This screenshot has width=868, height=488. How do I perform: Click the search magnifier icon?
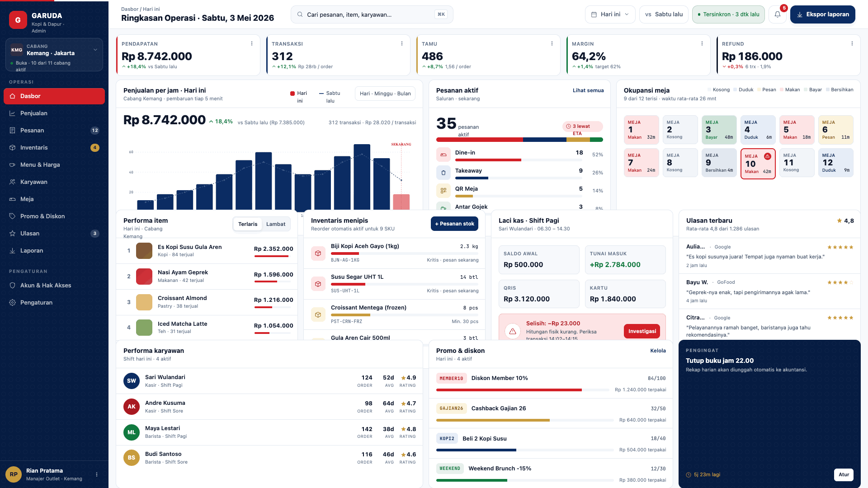300,14
